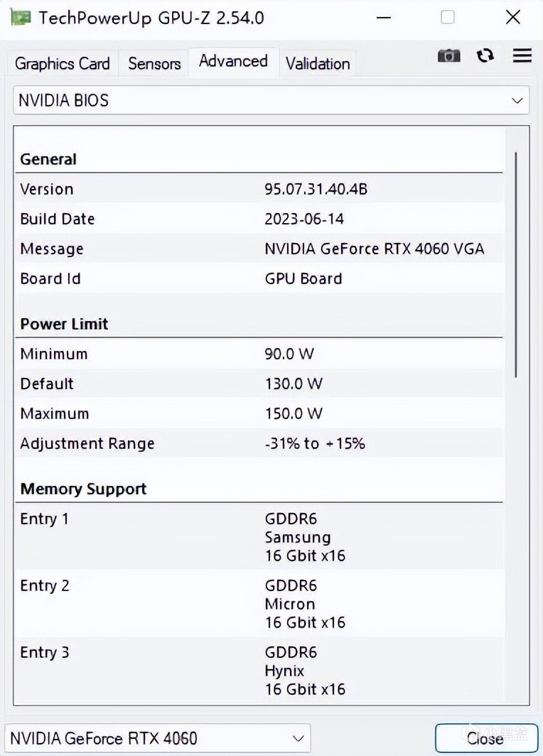The image size is (543, 756).
Task: Select the Entry 1 Samsung memory value
Action: [x=305, y=537]
